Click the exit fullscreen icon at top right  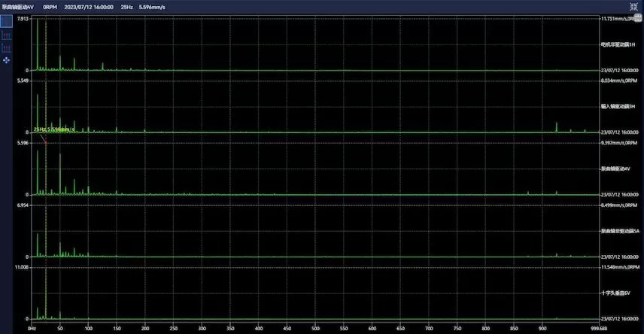(x=633, y=5)
